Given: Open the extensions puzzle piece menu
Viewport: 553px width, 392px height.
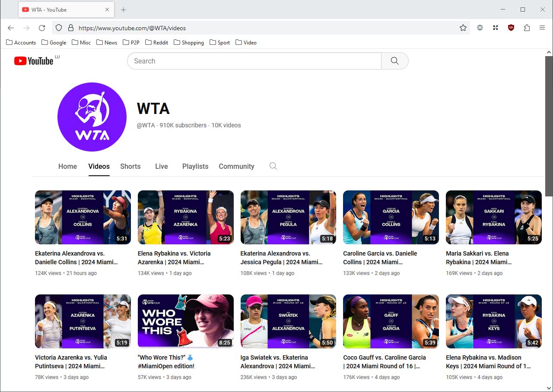Looking at the screenshot, I should [527, 28].
